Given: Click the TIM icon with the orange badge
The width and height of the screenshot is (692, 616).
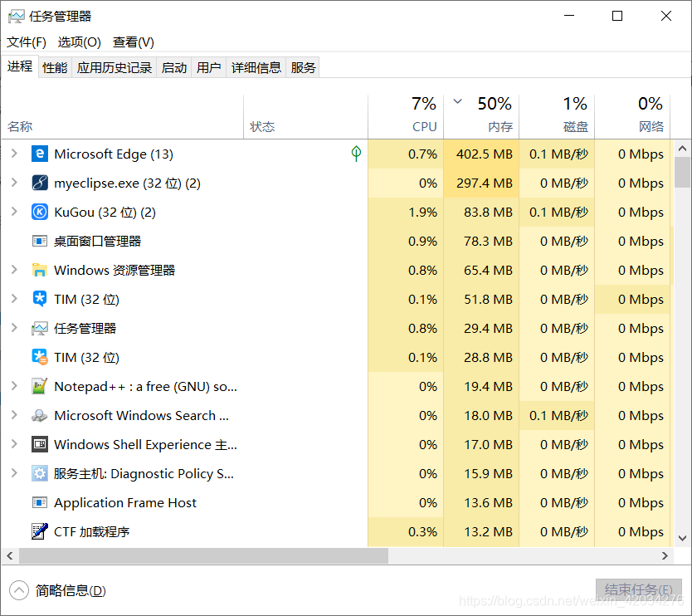Looking at the screenshot, I should (40, 357).
